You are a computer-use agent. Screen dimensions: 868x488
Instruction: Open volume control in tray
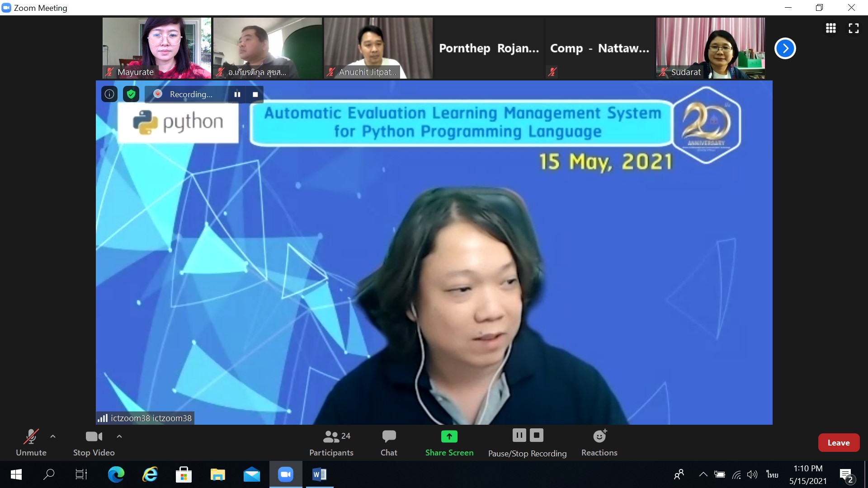[x=752, y=474]
